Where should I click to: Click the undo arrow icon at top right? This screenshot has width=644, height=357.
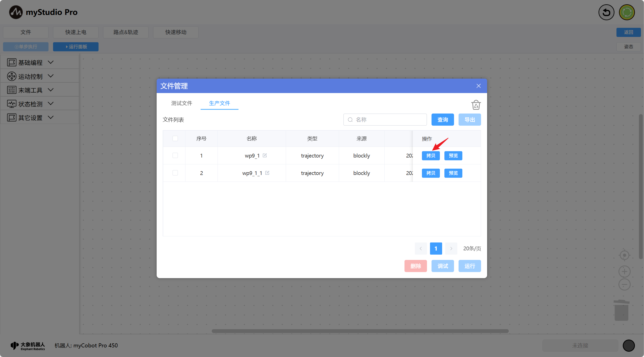click(606, 12)
